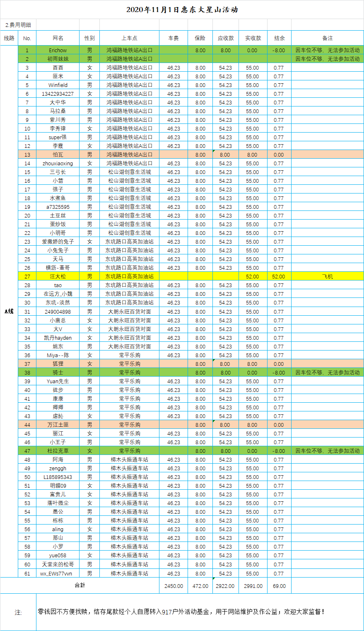Select the 实收款 header cell

click(253, 38)
